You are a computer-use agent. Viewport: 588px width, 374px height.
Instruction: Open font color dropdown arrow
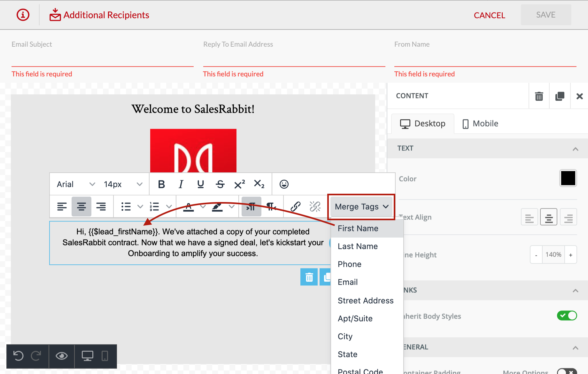pos(203,206)
